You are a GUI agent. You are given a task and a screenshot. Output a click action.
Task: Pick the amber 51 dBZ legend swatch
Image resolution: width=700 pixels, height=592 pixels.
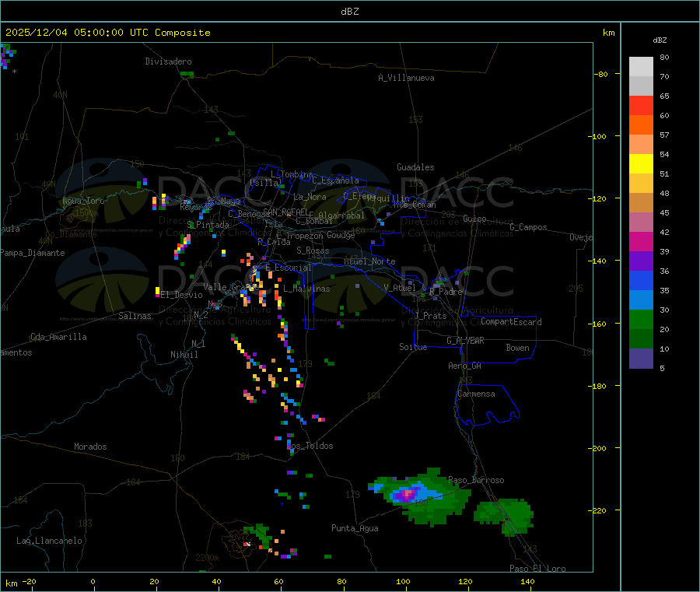coord(641,184)
